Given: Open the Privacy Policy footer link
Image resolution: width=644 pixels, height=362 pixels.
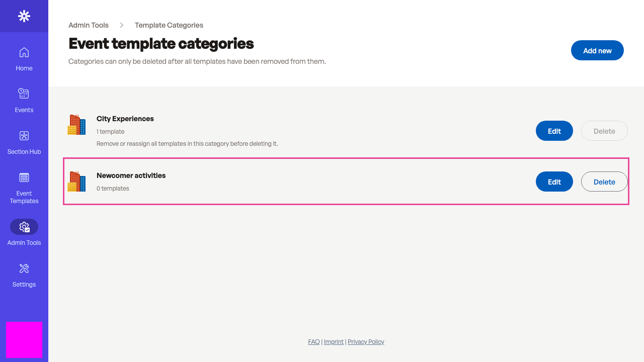Looking at the screenshot, I should 366,342.
